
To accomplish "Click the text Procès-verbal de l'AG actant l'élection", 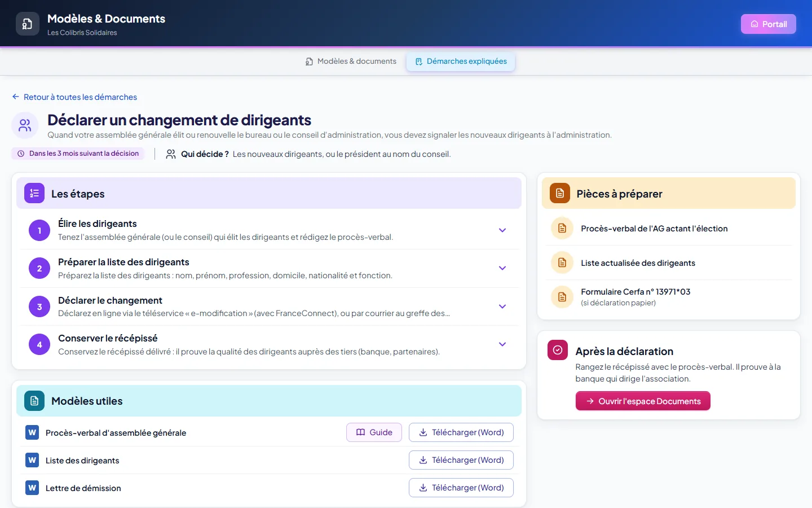I will 654,229.
